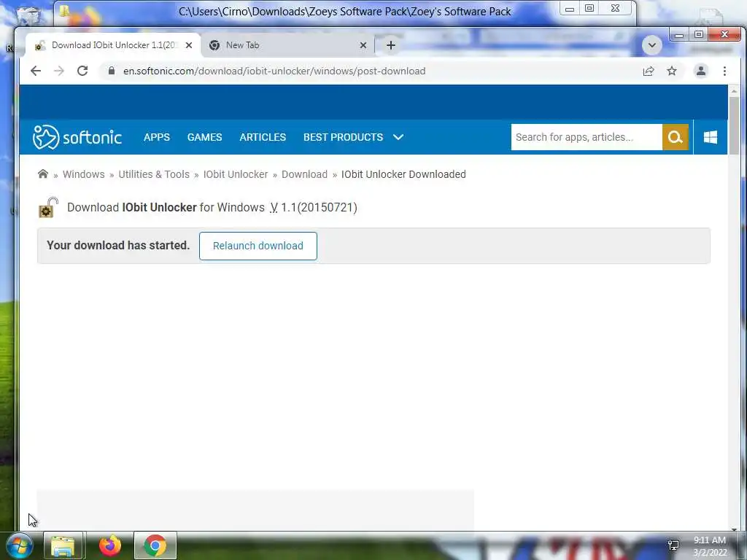Click the IObit Unlocker padlock app icon
This screenshot has height=560, width=747.
48,208
